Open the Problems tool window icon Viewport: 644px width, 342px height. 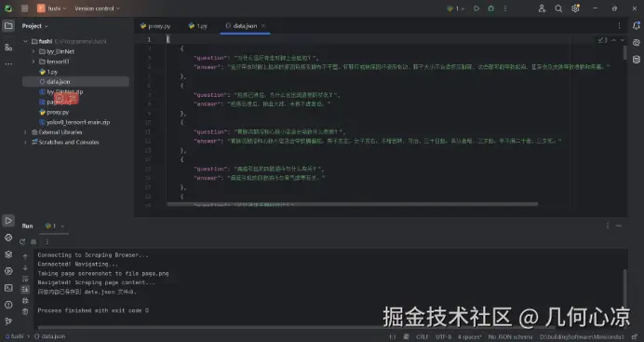click(8, 305)
